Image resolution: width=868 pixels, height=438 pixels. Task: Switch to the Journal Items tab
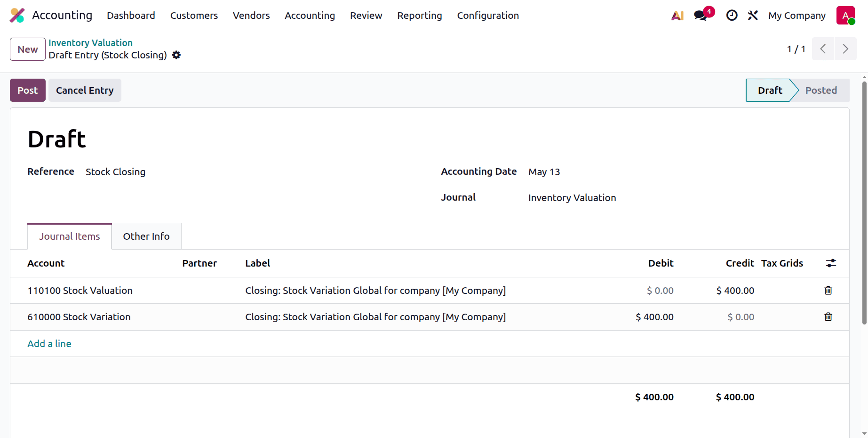[70, 236]
